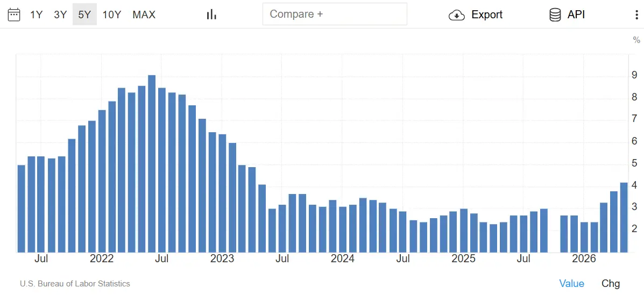Image resolution: width=644 pixels, height=302 pixels.
Task: Export chart data via cloud download button
Action: [476, 15]
